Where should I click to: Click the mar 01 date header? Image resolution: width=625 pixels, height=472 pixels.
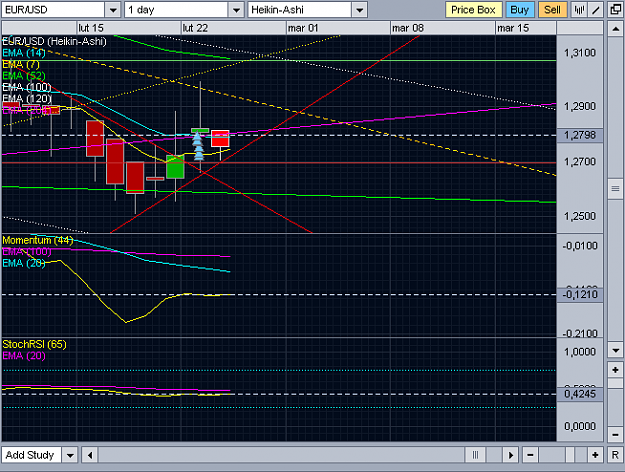click(303, 28)
